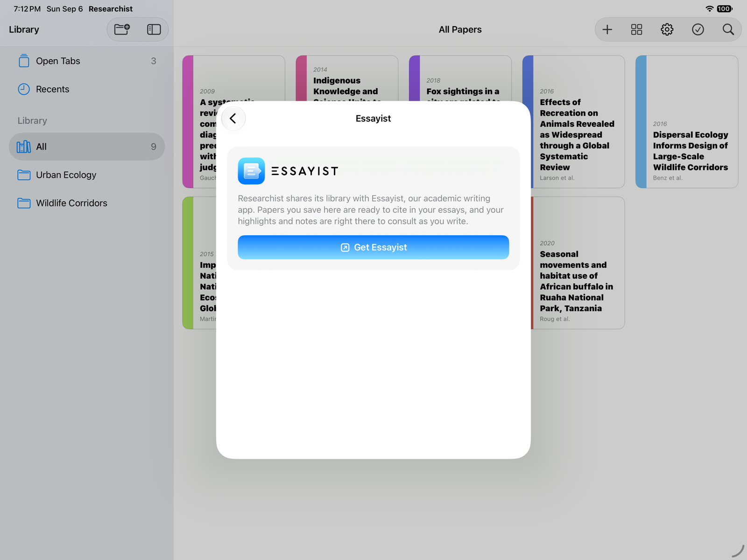Open the blue Essayist app icon
This screenshot has height=560, width=747.
tap(251, 171)
